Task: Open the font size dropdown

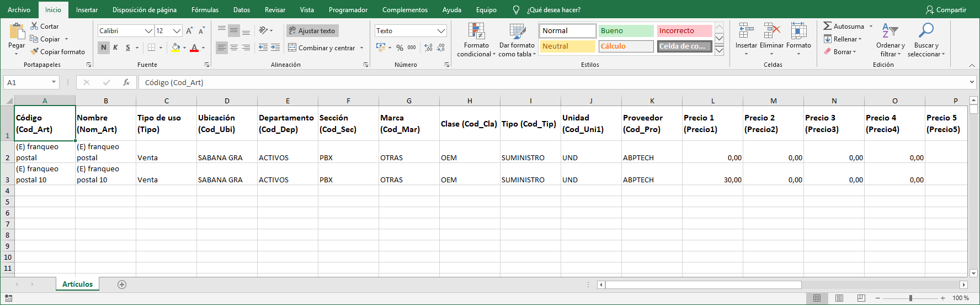Action: pos(177,31)
